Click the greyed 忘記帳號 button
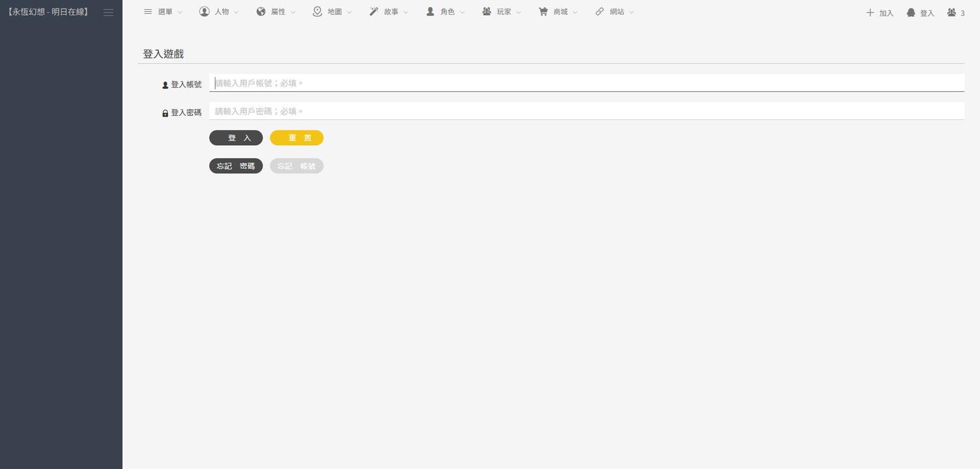The width and height of the screenshot is (980, 469). point(296,166)
